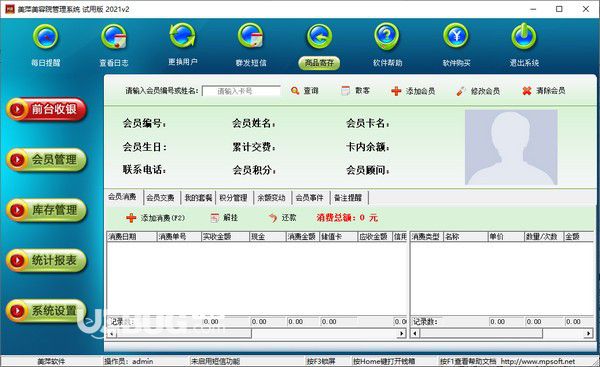Click the 按F1查看帮助文档 status bar entry

(468, 361)
